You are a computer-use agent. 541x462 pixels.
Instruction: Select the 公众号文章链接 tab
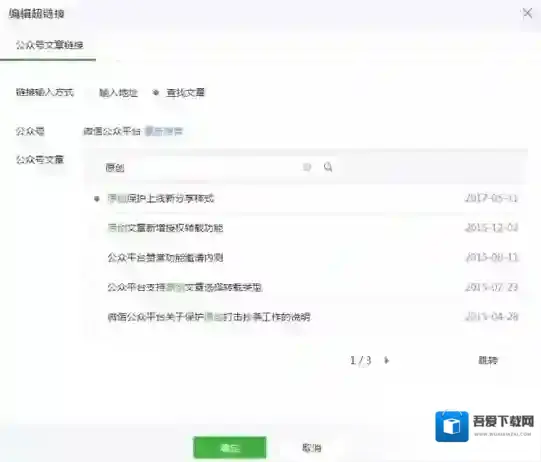click(x=49, y=45)
